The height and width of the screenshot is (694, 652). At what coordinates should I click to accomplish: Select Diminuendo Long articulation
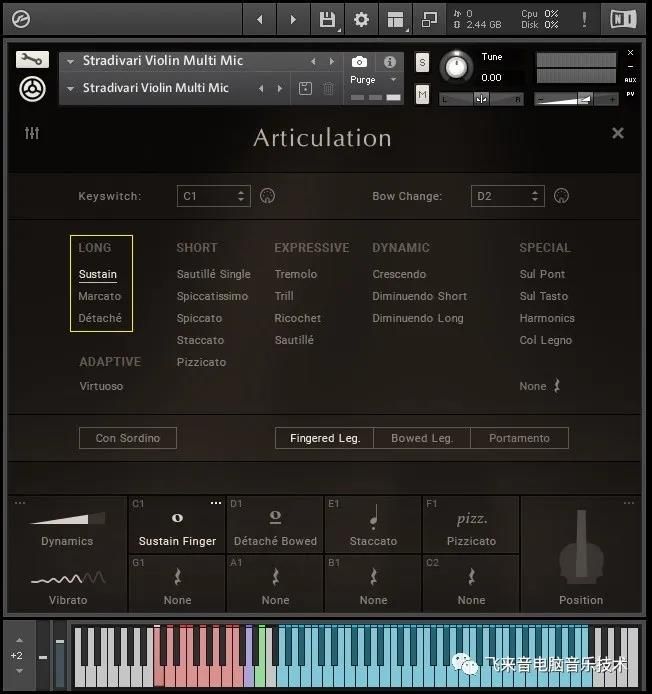pos(418,318)
